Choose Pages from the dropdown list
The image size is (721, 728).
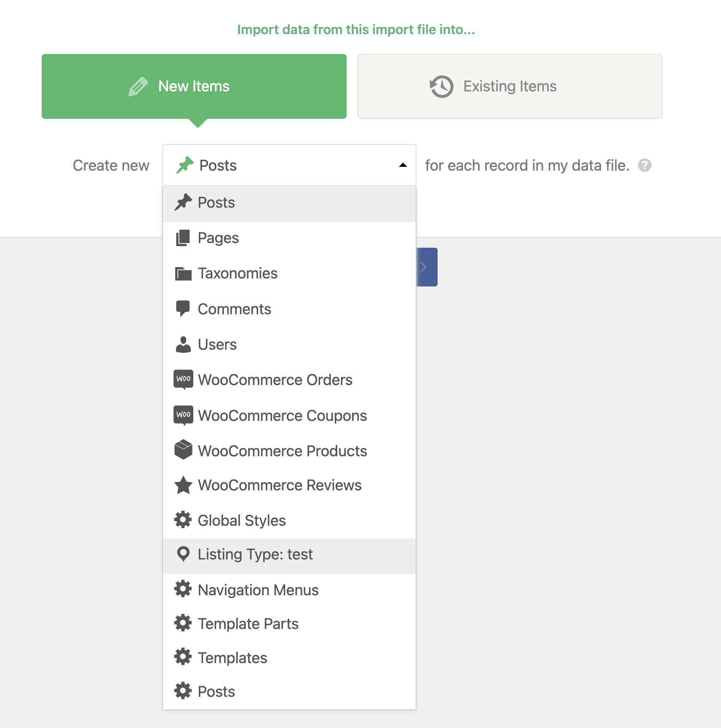tap(289, 238)
